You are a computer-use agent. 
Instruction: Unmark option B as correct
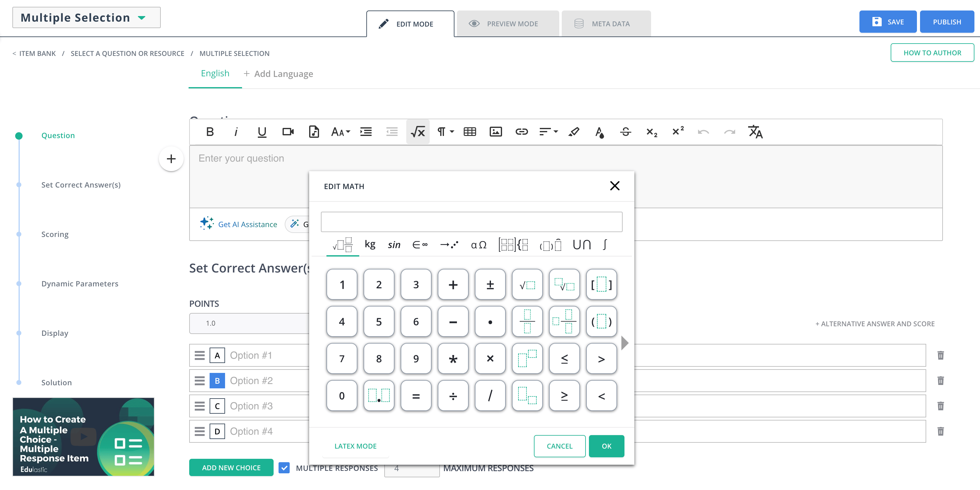(217, 381)
